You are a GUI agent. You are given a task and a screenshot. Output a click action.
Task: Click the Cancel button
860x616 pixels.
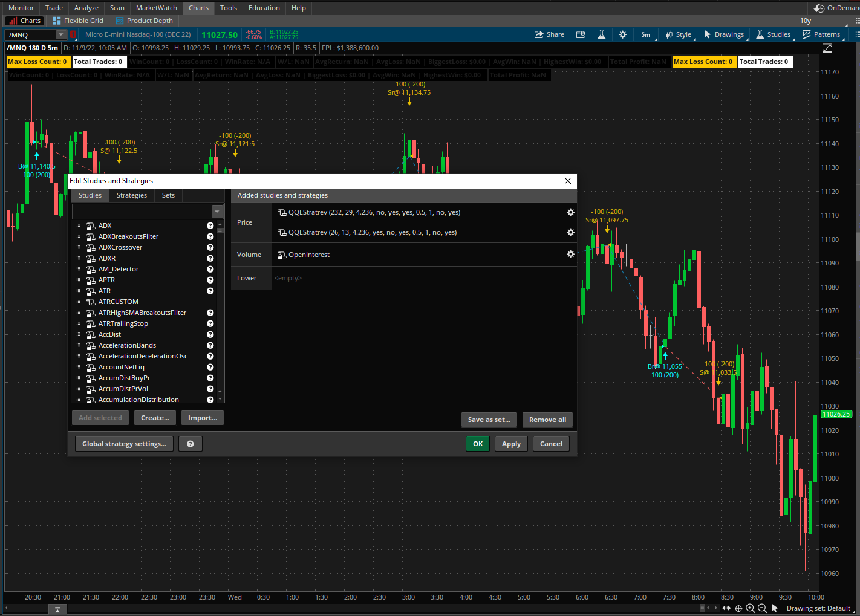pyautogui.click(x=552, y=444)
